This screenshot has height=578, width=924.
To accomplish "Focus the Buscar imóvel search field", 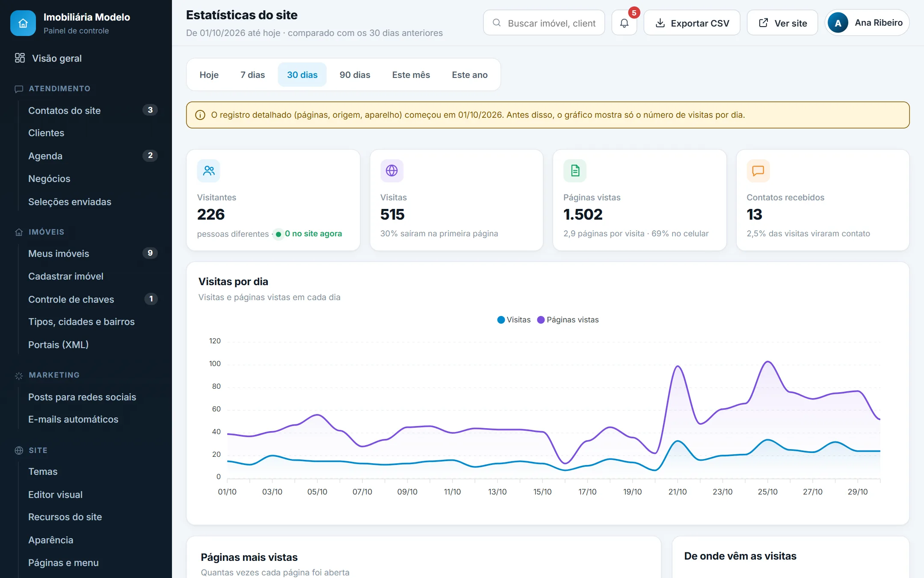I will [x=544, y=23].
